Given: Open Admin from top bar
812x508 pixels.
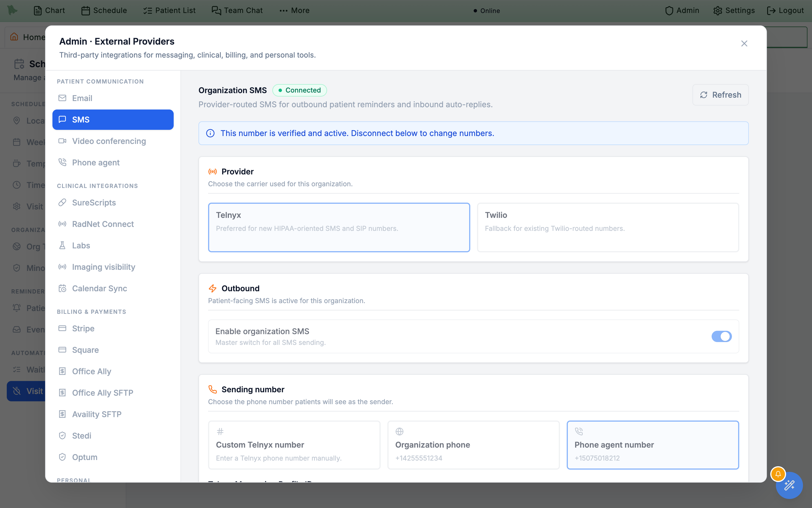Looking at the screenshot, I should (x=682, y=10).
